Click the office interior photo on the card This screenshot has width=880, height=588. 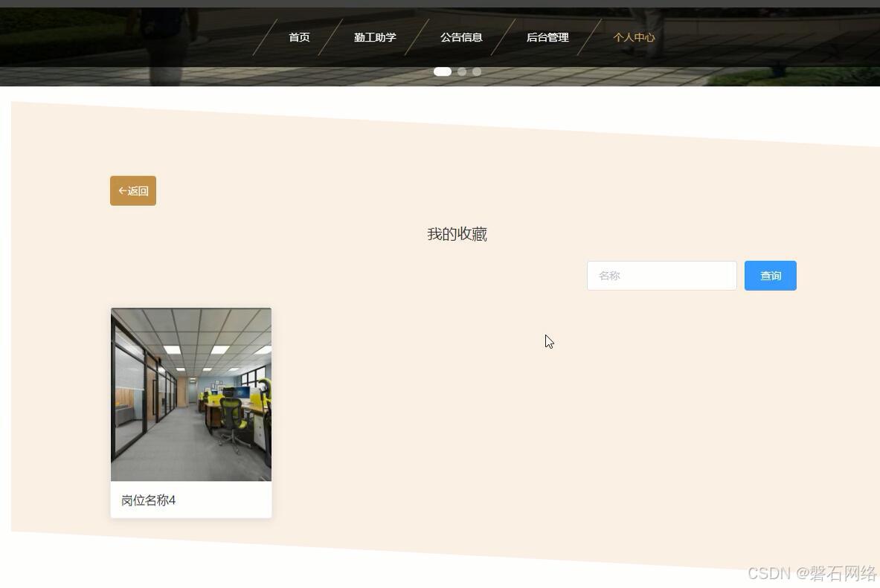[x=190, y=394]
